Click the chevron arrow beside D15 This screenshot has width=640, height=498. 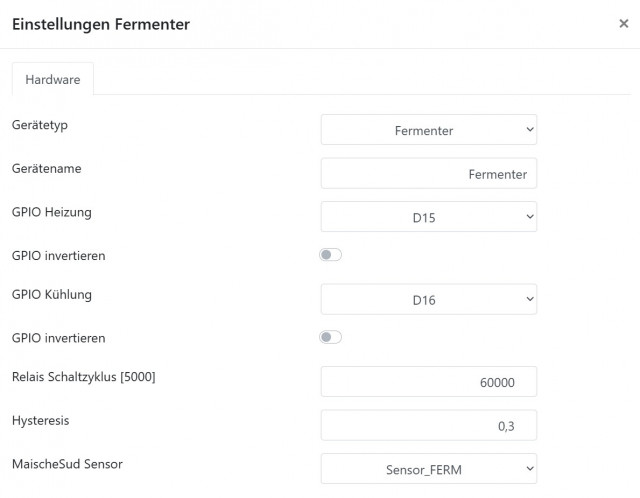tap(530, 216)
